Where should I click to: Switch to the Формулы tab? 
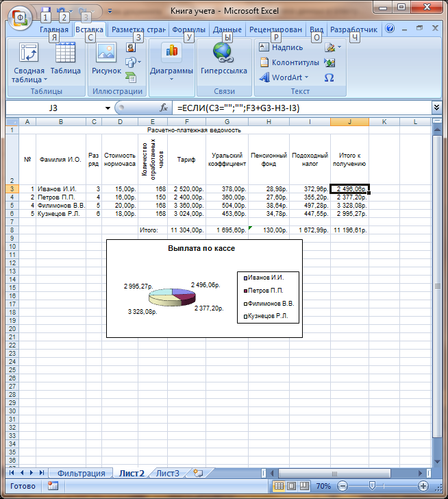189,29
